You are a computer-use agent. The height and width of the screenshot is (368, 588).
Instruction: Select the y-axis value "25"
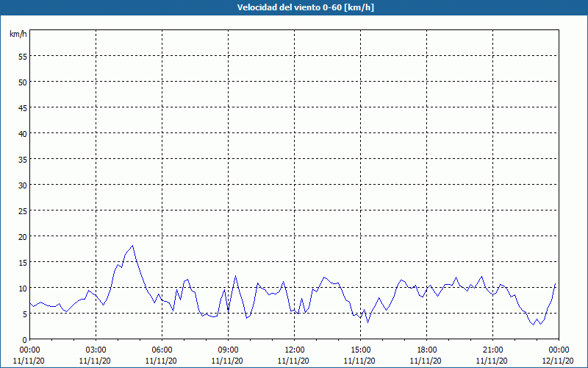point(23,210)
